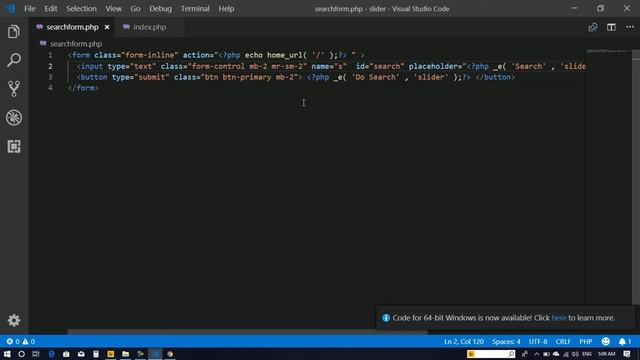
Task: Open the More Actions ellipsis menu
Action: (x=630, y=27)
